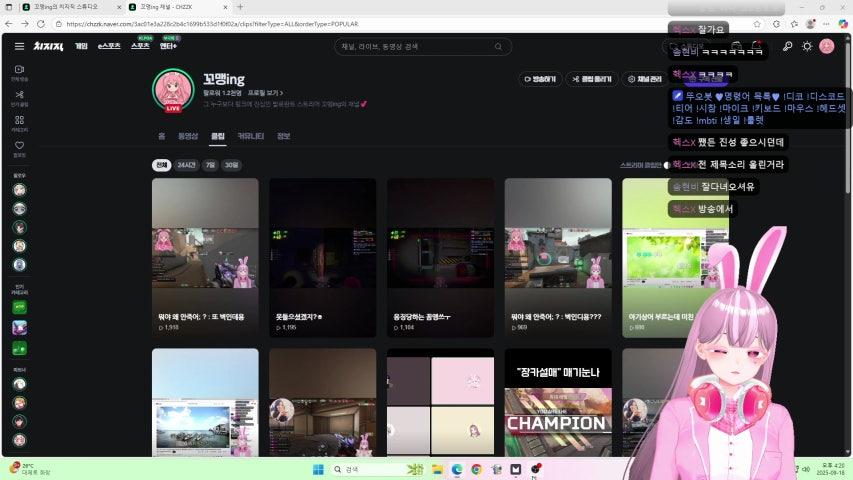
Task: Open clip '뭐야 왜 안죽어; ? : 또 벽인데용'
Action: click(x=205, y=257)
